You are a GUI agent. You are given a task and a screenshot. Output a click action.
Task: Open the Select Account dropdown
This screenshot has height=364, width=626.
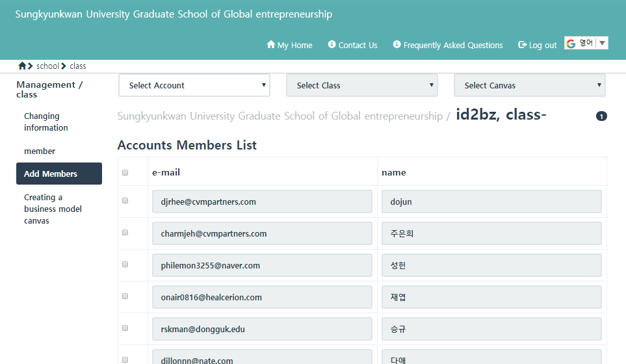tap(194, 85)
